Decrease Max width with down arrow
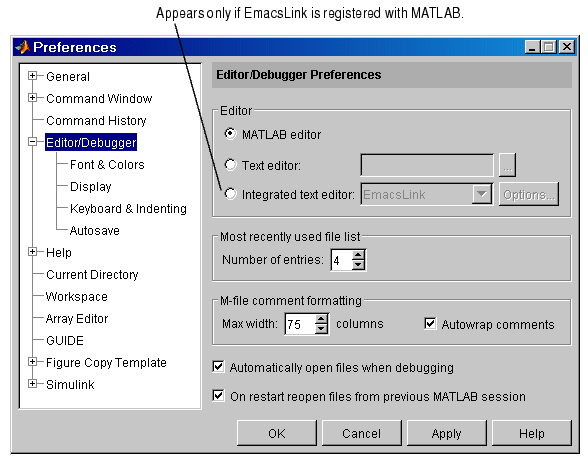Screen dimensions: 588x464 pyautogui.click(x=321, y=329)
